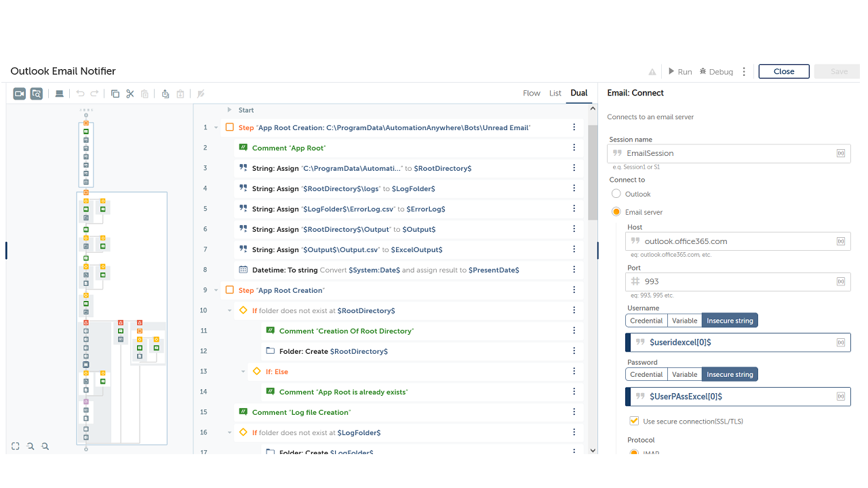This screenshot has height=488, width=868.
Task: Collapse the If folder does not exist $RootDirectory$ block
Action: (230, 310)
